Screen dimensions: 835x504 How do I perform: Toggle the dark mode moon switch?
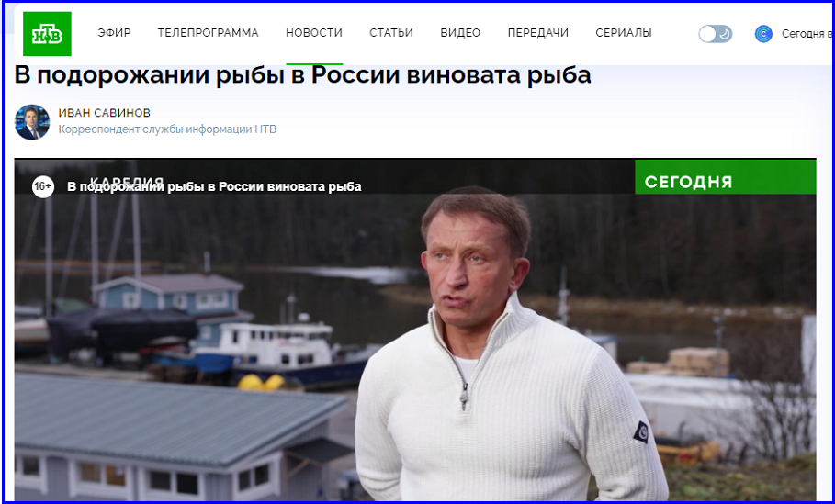716,34
